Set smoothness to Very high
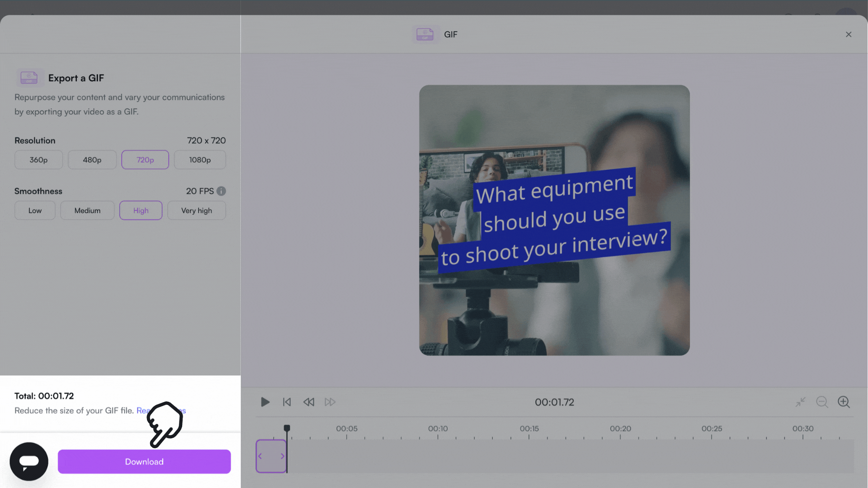868x488 pixels. coord(196,211)
